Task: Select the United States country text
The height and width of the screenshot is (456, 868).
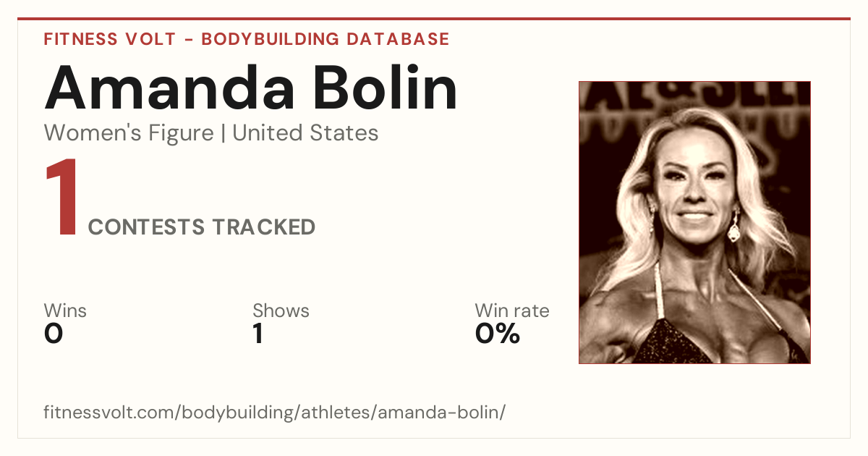Action: (x=305, y=133)
